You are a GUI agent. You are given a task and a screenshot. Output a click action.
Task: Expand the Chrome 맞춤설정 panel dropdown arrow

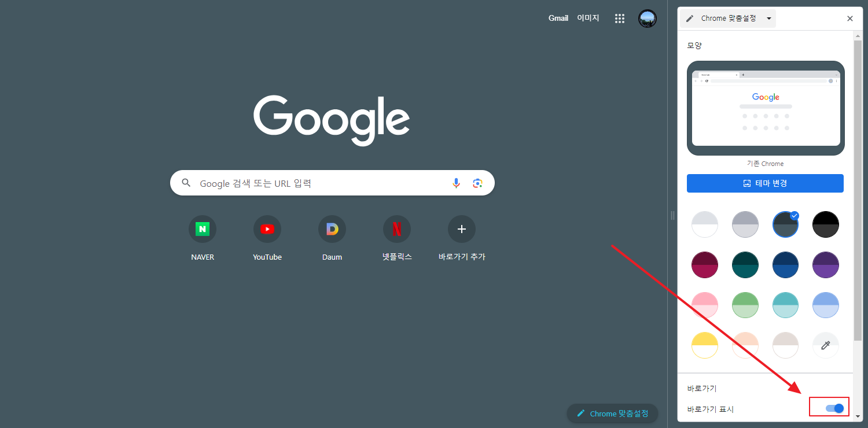coord(769,19)
